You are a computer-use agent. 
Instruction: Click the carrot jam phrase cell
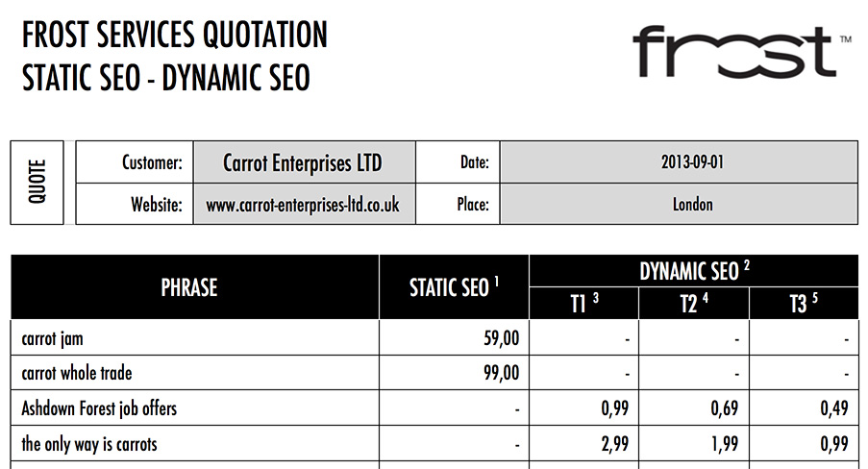click(195, 337)
